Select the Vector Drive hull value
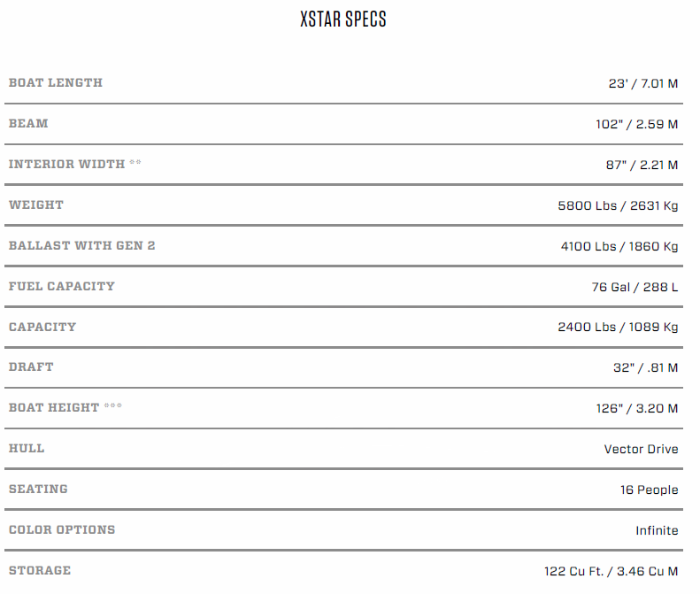The height and width of the screenshot is (594, 700). pyautogui.click(x=642, y=450)
